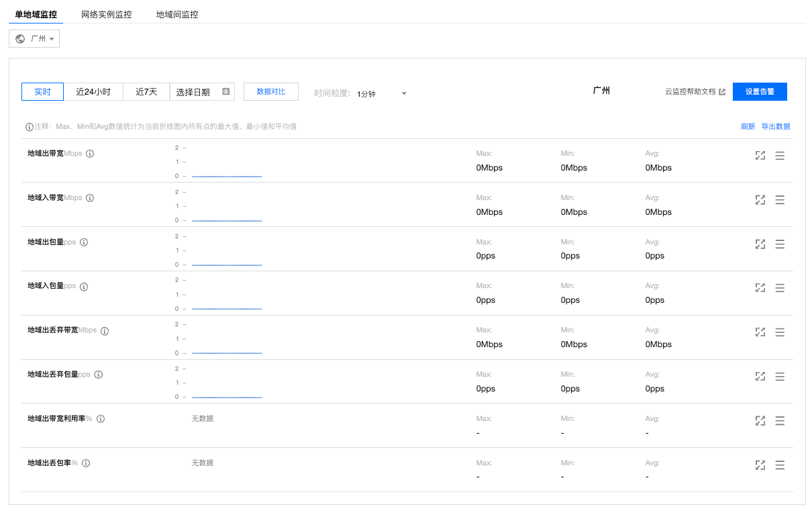812x511 pixels.
Task: Click 导出数据 to export data
Action: coord(775,126)
